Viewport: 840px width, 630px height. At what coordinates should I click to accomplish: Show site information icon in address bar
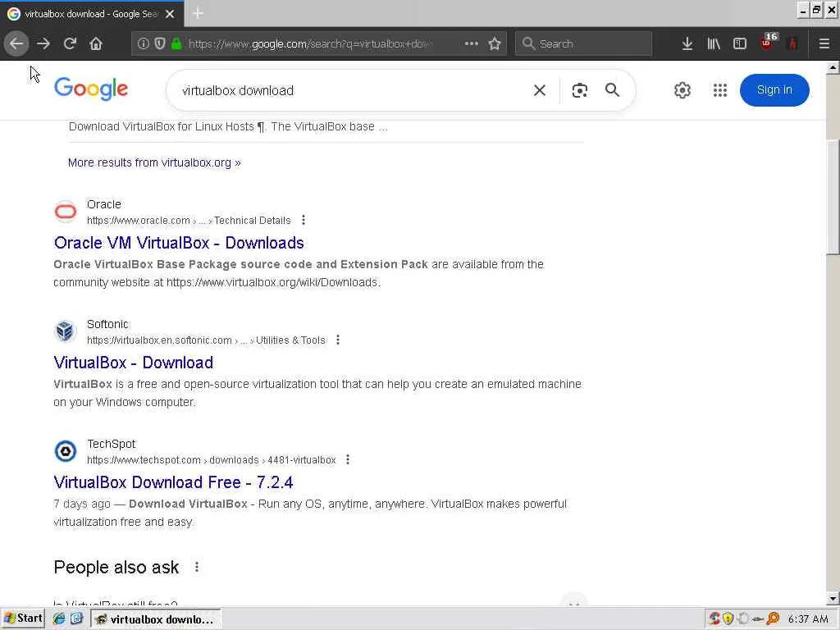click(143, 43)
